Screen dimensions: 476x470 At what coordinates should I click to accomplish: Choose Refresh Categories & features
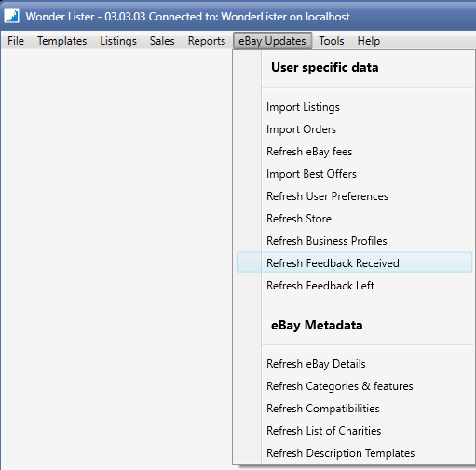point(354,386)
